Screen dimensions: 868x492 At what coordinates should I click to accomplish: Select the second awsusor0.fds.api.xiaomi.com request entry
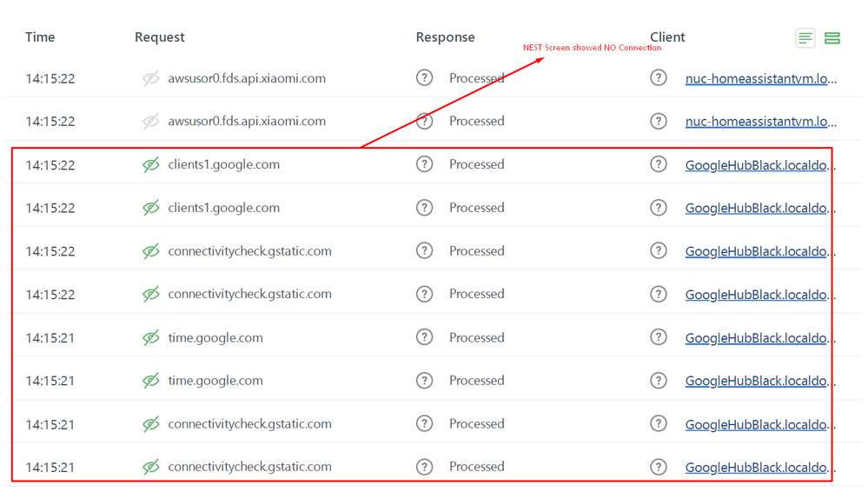tap(247, 121)
